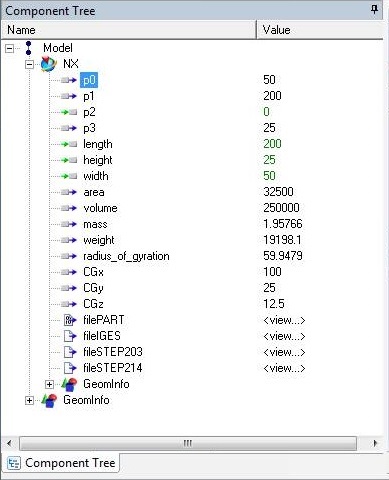Open the filePART <view...> link

pyautogui.click(x=284, y=321)
